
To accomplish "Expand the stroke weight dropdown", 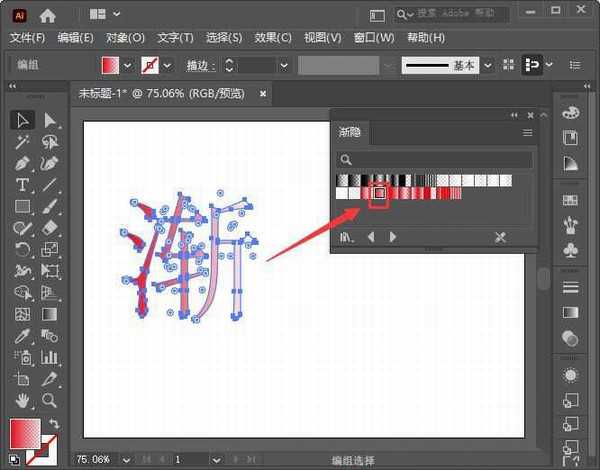I will point(284,65).
